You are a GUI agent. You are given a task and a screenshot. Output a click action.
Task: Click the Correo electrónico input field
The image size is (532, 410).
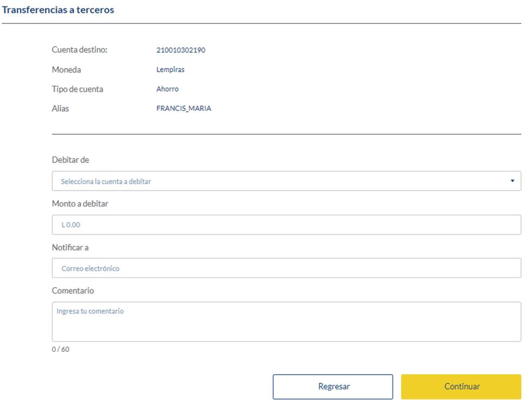287,268
